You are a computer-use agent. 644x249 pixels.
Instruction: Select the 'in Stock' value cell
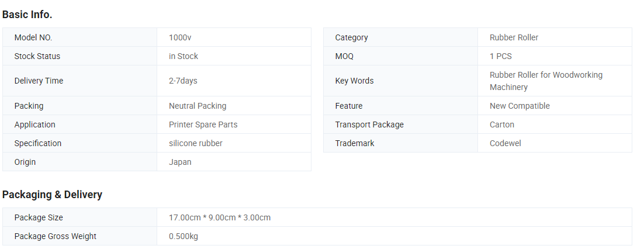pyautogui.click(x=234, y=56)
